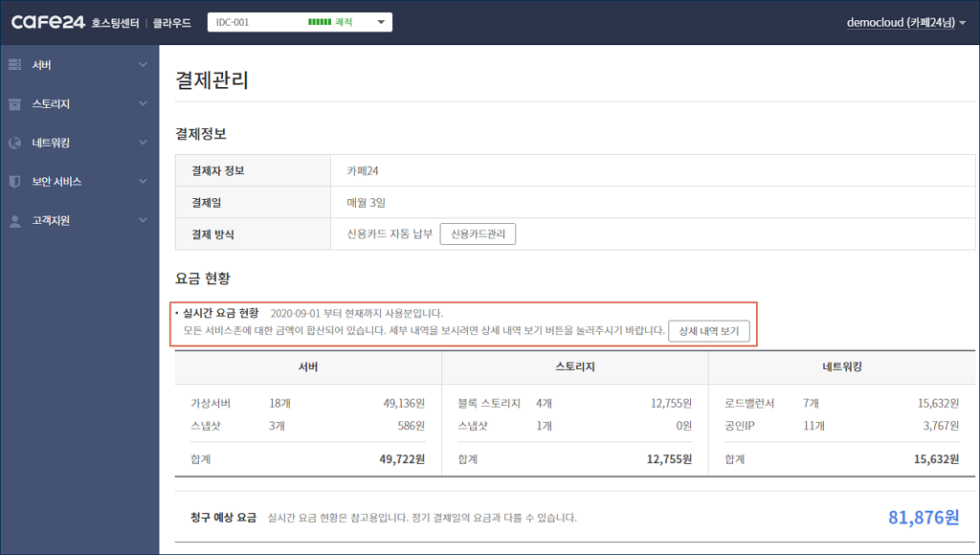Expand the 고객지원 chevron arrow
The image size is (980, 555).
(143, 220)
